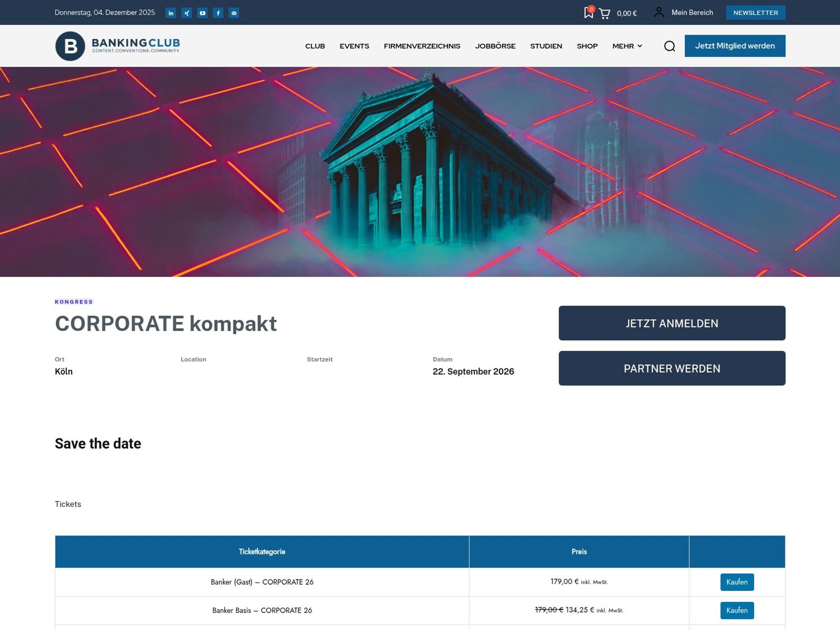Image resolution: width=840 pixels, height=630 pixels.
Task: Buy the Banker (Gast) CORPORATE 26 ticket
Action: click(x=737, y=582)
